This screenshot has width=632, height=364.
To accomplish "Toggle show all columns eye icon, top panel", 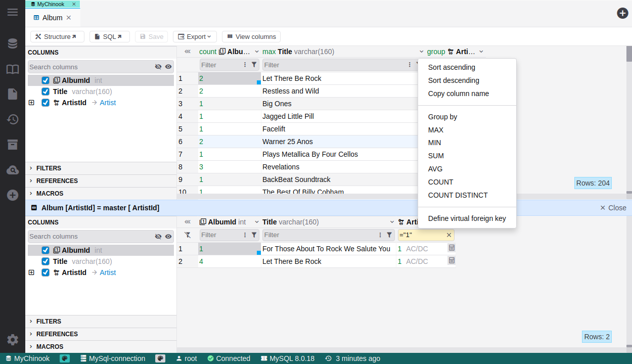I will [x=168, y=67].
